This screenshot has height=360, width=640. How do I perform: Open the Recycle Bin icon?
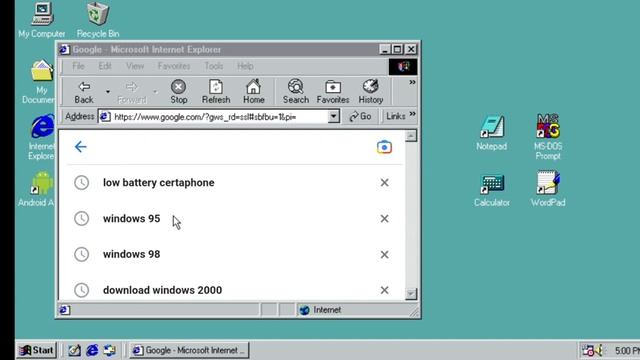(98, 20)
